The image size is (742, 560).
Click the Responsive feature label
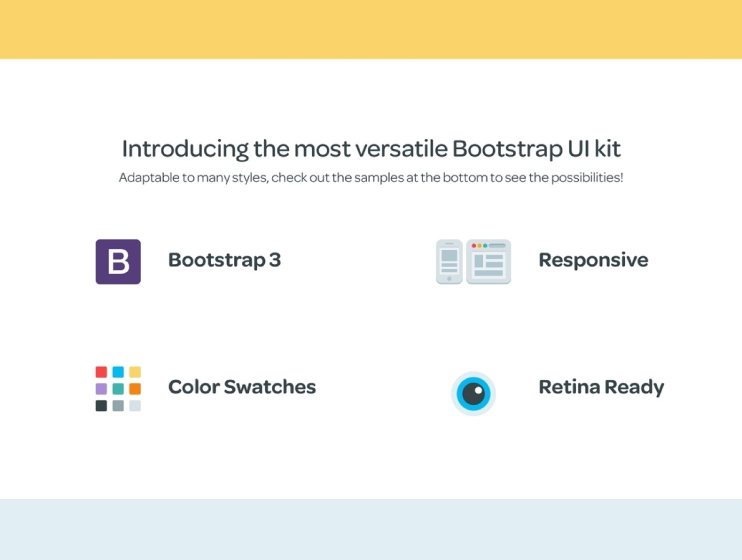[x=593, y=260]
